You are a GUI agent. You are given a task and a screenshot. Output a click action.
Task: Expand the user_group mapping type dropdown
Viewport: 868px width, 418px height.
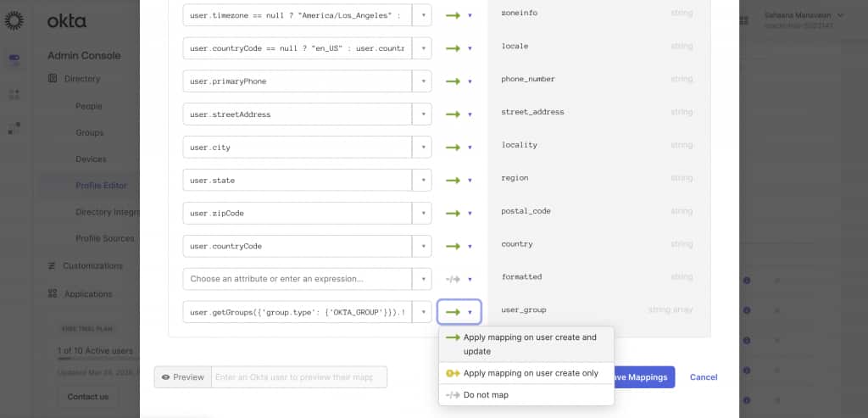click(459, 312)
